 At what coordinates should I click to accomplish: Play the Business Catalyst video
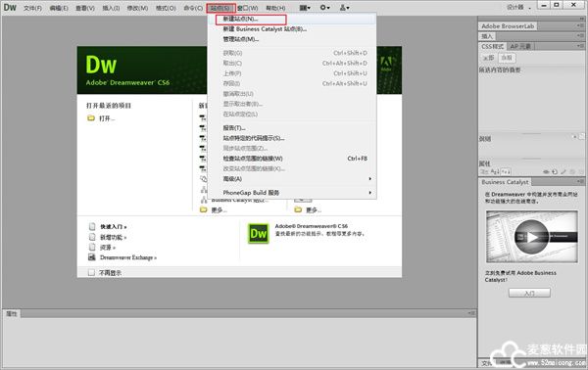coord(531,237)
